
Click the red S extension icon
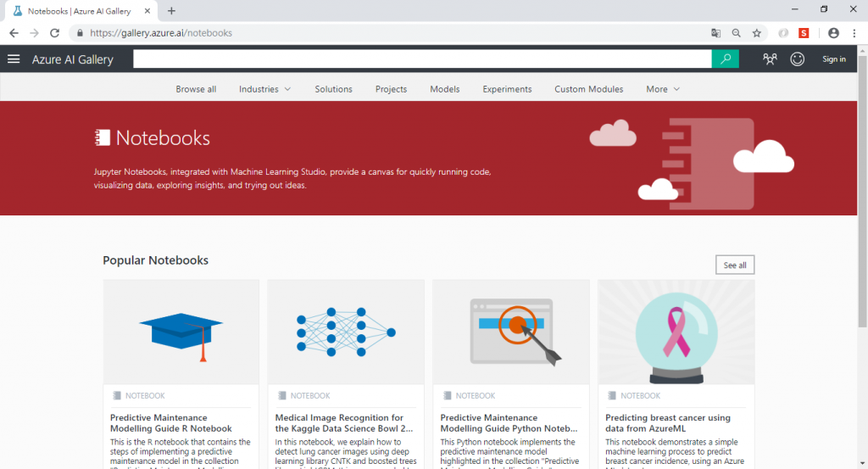tap(804, 33)
